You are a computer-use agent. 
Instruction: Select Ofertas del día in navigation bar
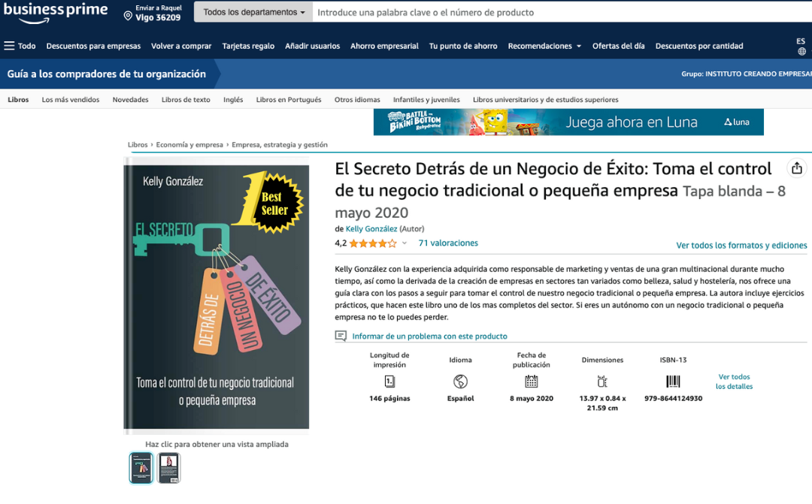[x=618, y=46]
